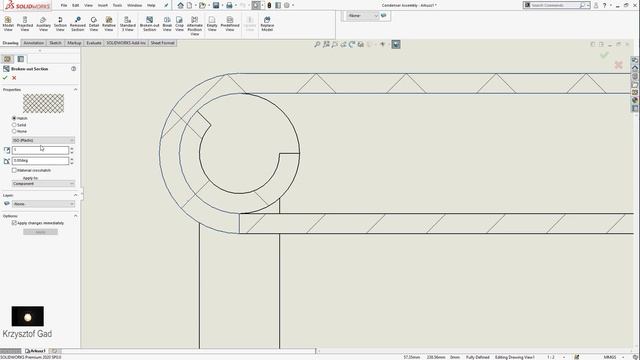Open the MMGS units status entry
Screen dimensions: 640x360
click(610, 357)
